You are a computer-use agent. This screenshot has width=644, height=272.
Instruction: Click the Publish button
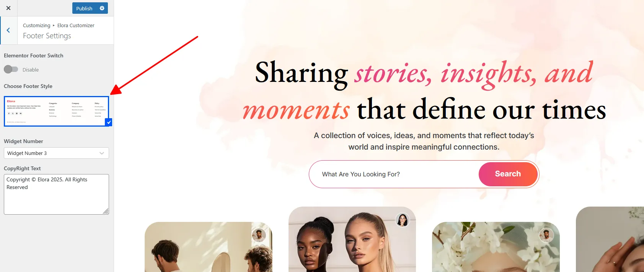84,8
